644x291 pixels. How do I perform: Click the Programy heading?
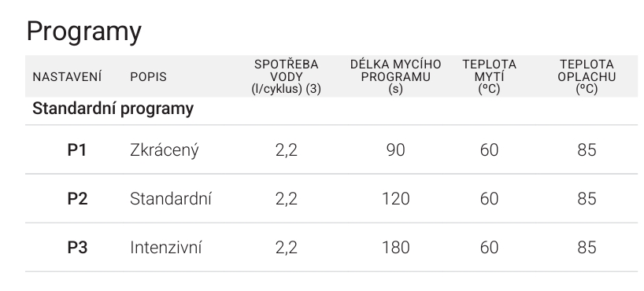pyautogui.click(x=83, y=31)
